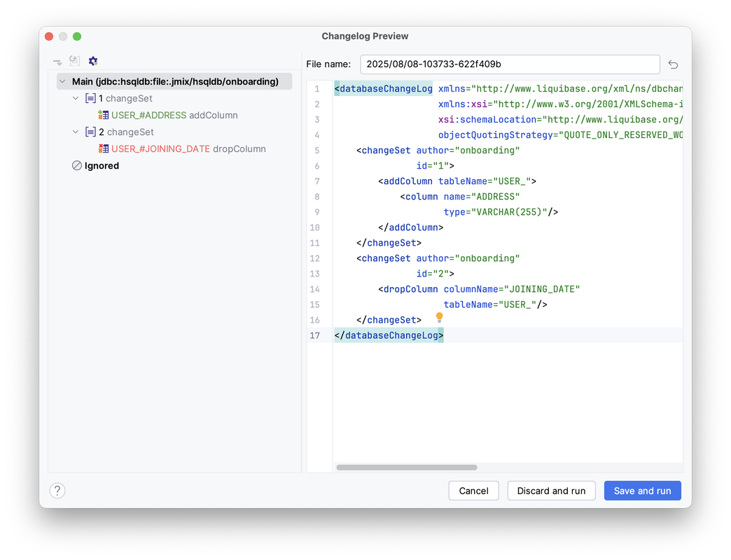The image size is (731, 560).
Task: Click Save and run button
Action: pos(642,491)
